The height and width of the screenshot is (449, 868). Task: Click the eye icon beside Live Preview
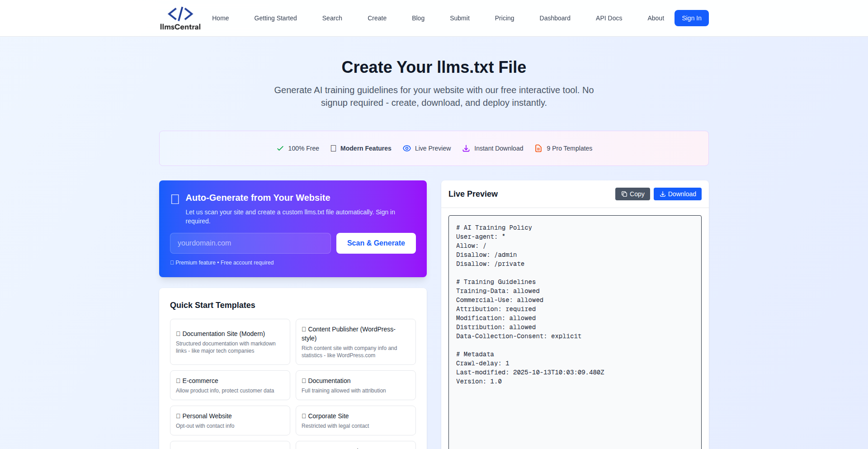(407, 148)
